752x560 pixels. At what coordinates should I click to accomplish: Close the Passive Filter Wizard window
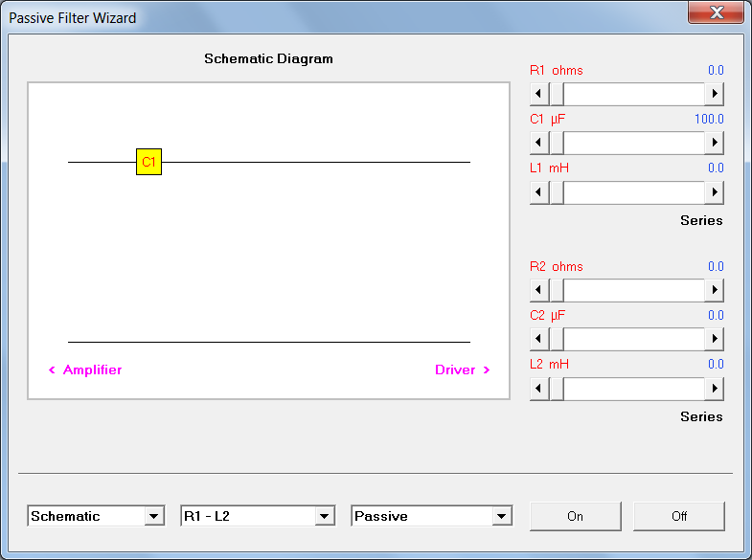[x=716, y=12]
